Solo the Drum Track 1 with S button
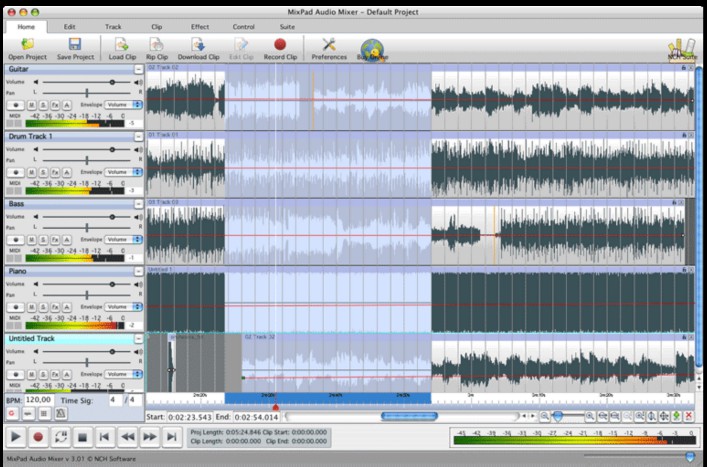This screenshot has width=707, height=467. click(x=43, y=172)
